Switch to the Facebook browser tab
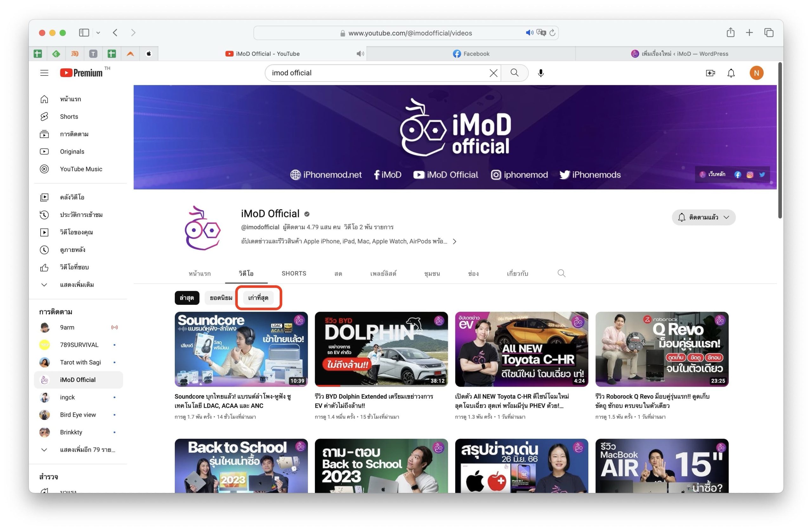The width and height of the screenshot is (812, 531). click(x=471, y=54)
